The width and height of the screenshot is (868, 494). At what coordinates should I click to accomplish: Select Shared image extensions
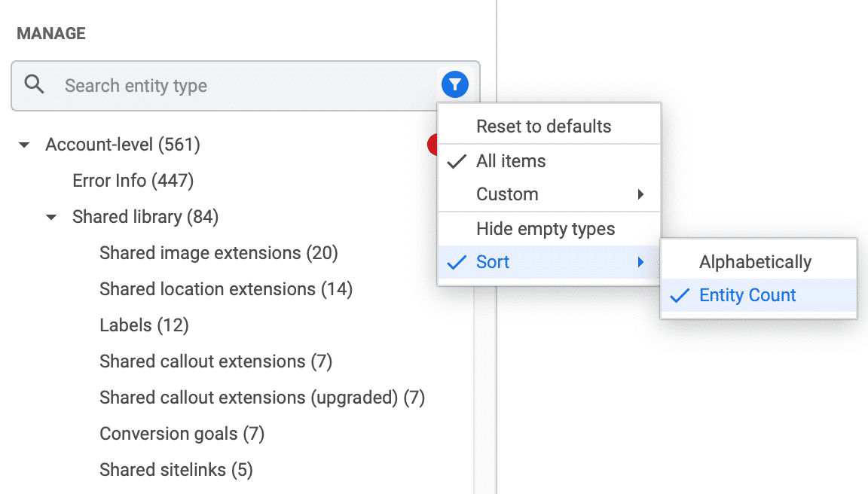tap(219, 253)
